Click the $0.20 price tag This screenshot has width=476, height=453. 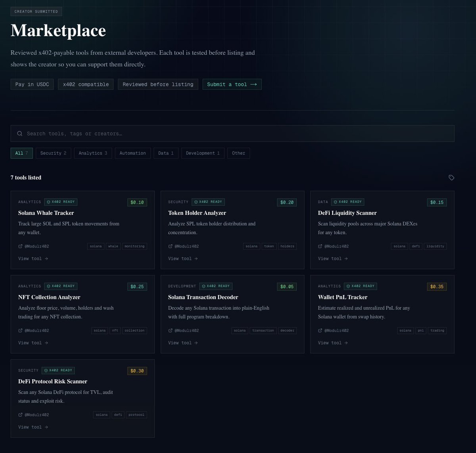[287, 202]
